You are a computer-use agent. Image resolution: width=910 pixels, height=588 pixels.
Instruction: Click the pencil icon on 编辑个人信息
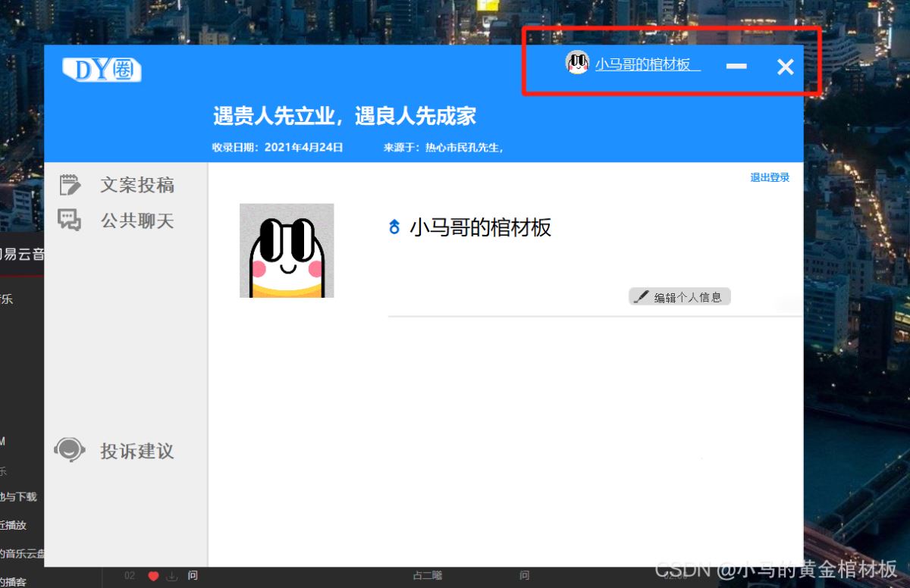pos(641,296)
